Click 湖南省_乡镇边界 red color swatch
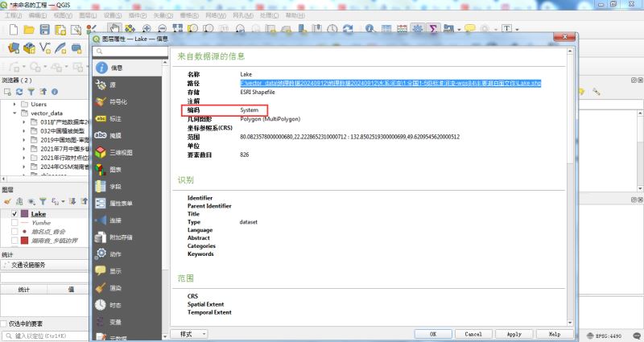The image size is (644, 342). tap(25, 241)
